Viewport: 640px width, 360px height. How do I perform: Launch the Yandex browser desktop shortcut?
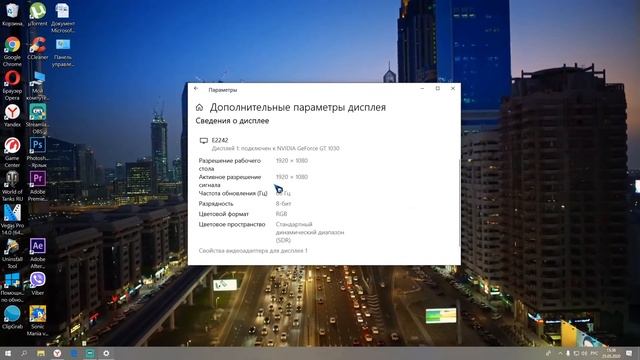click(x=12, y=116)
